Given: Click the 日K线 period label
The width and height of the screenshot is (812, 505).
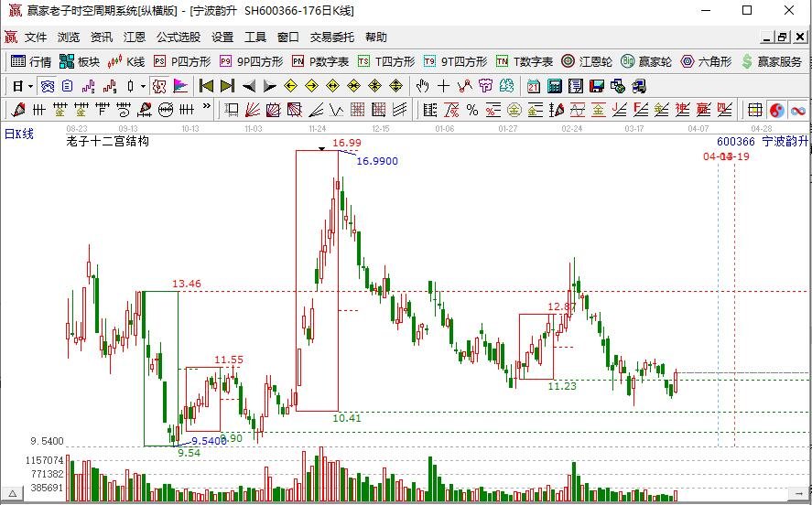Looking at the screenshot, I should pos(19,134).
